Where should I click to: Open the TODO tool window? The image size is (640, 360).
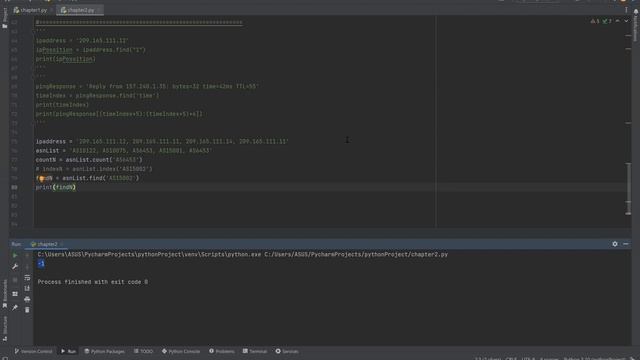click(143, 351)
